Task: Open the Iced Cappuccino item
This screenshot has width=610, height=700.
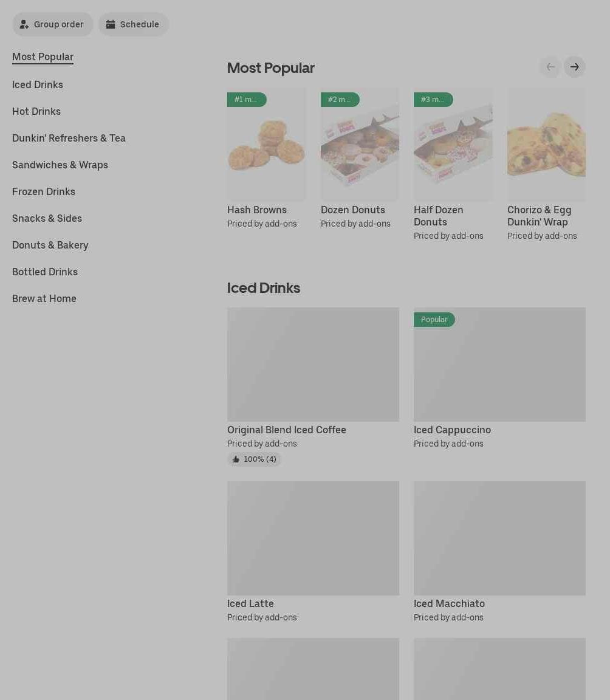Action: tap(452, 430)
